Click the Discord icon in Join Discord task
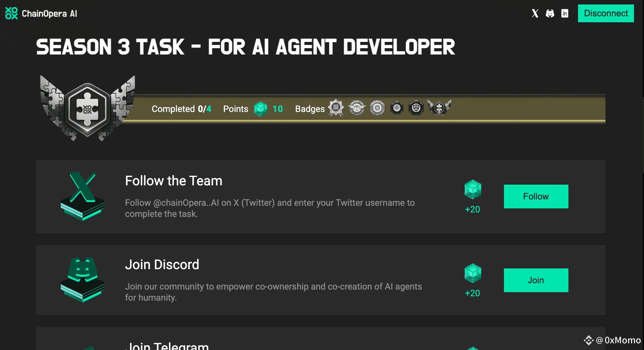The width and height of the screenshot is (644, 350). tap(83, 280)
